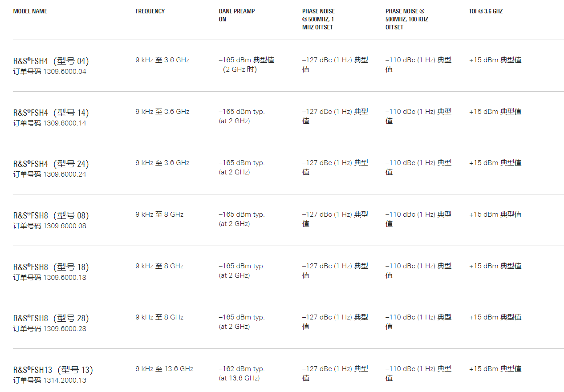Click order number 1309.6000.28
The image size is (564, 392).
pos(65,329)
